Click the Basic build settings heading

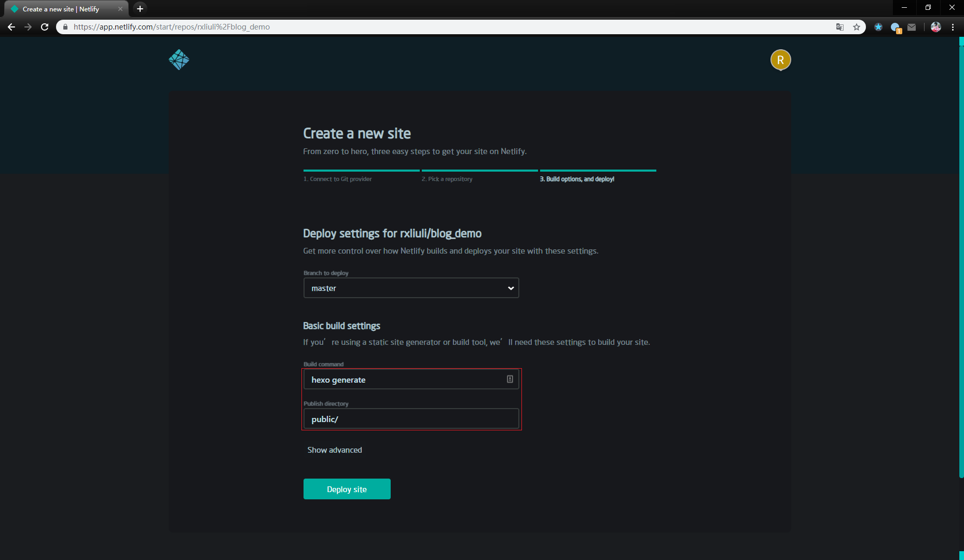[342, 326]
